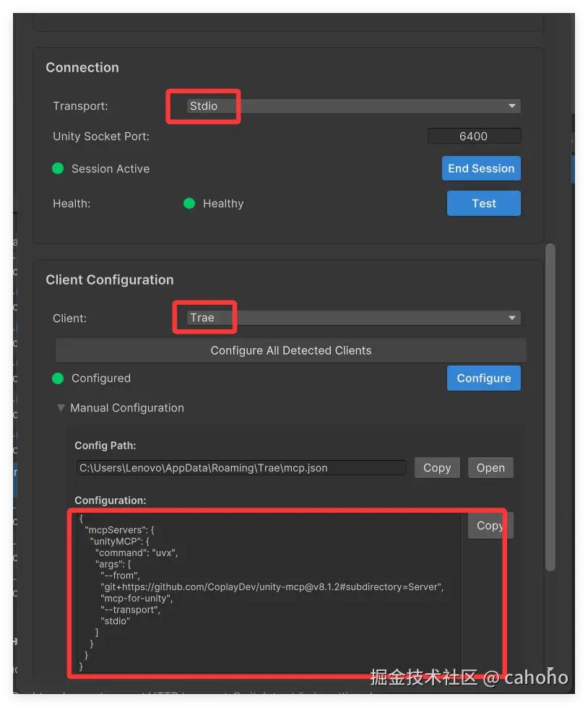The width and height of the screenshot is (588, 707).
Task: Click the Session Active status label
Action: coord(111,169)
